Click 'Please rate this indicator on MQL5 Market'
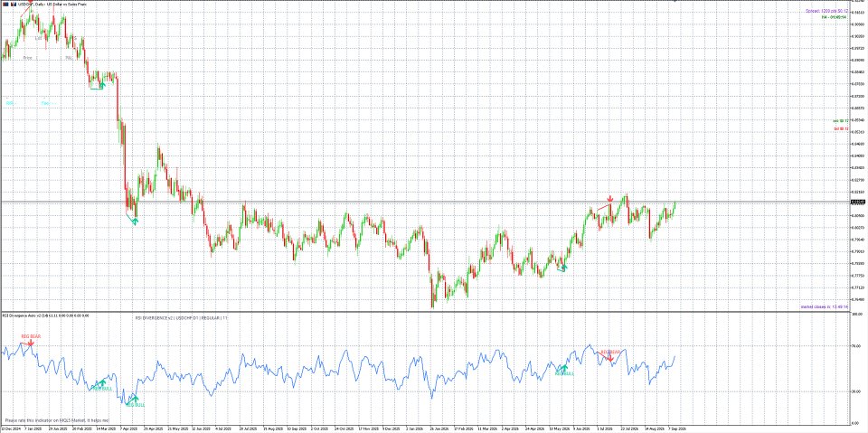The height and width of the screenshot is (433, 868). point(57,420)
